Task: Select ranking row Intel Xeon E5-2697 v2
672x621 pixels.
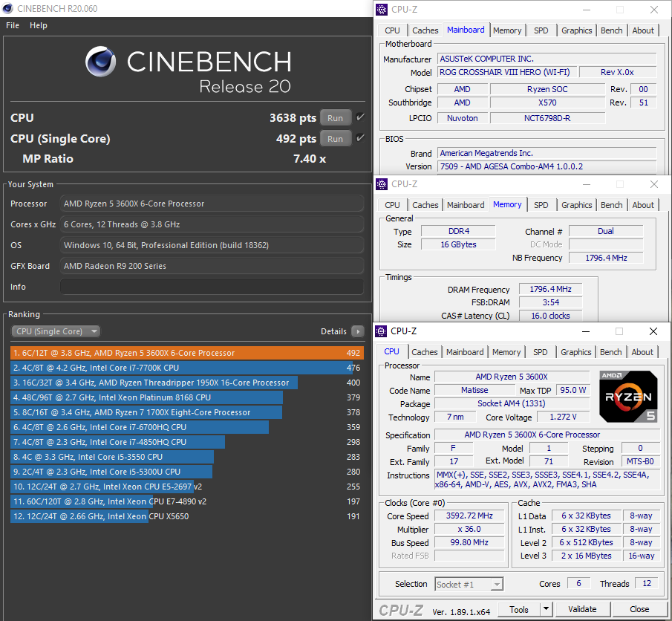Action: (187, 487)
